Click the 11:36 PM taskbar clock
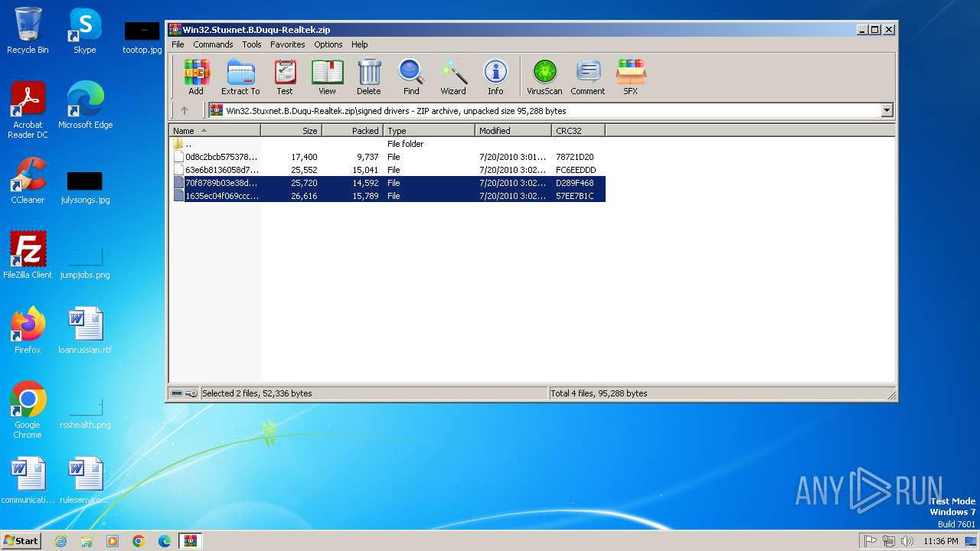 click(941, 541)
